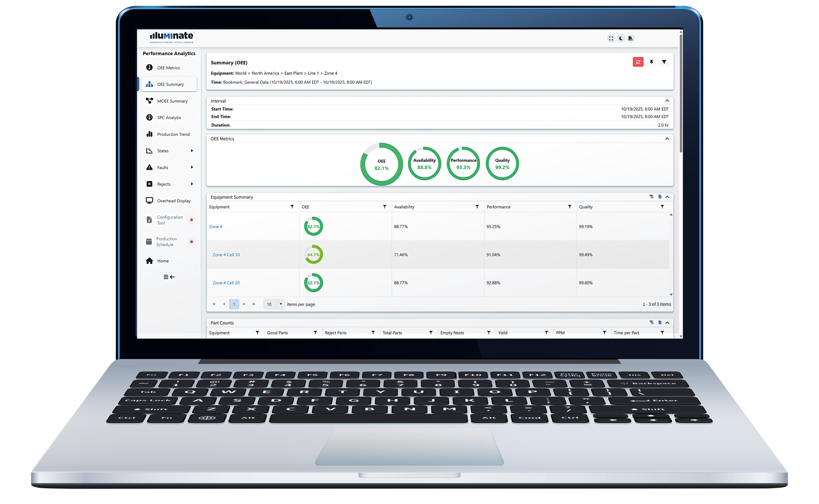Open Production Trend page
This screenshot has width=819, height=504.
click(169, 134)
